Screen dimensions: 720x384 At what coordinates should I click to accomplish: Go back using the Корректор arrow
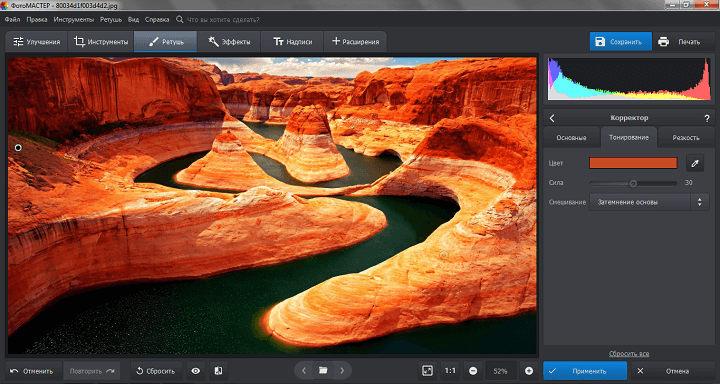point(552,118)
